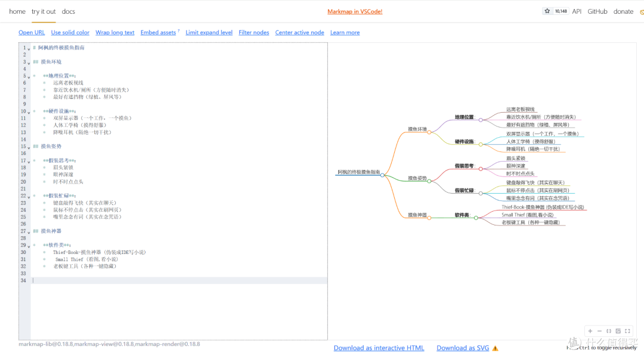The image size is (644, 356).
Task: Toggle Embed assets option
Action: (158, 32)
